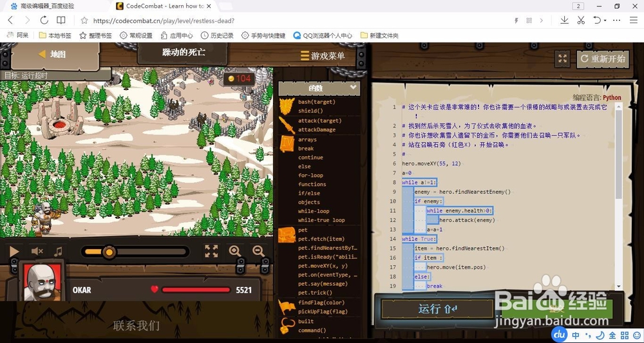The image size is (644, 343).
Task: Open the downloads arrow icon
Action: 564,20
